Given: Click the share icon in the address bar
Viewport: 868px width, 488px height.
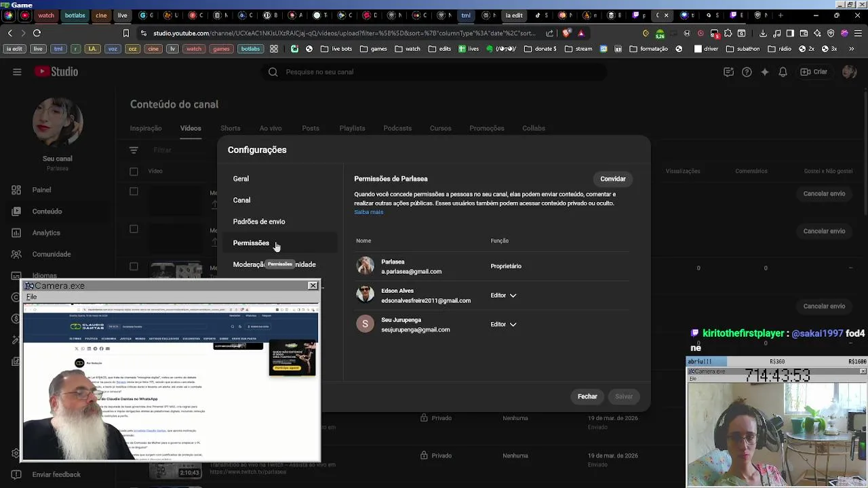Looking at the screenshot, I should (x=549, y=33).
